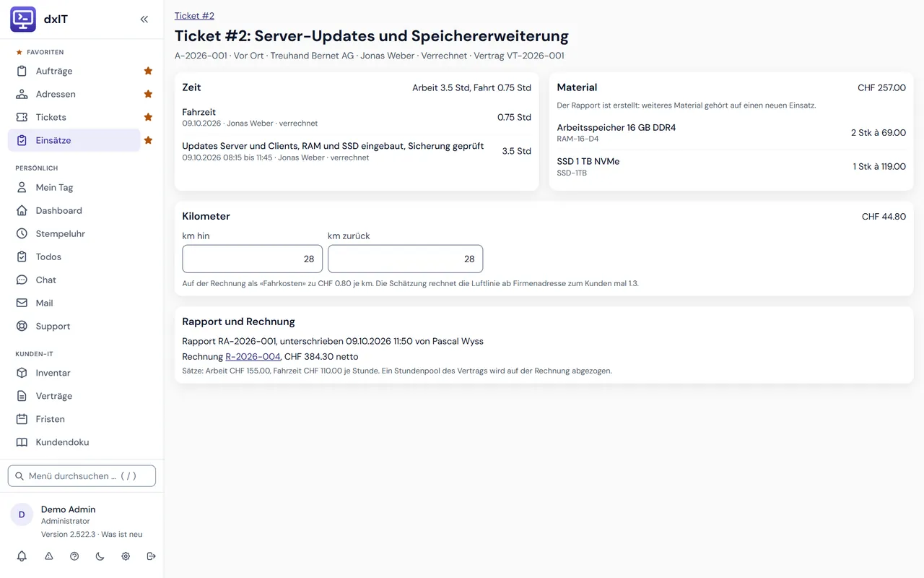Screen dimensions: 924x578
Task: Click the Support lifebuoy icon
Action: (x=22, y=326)
